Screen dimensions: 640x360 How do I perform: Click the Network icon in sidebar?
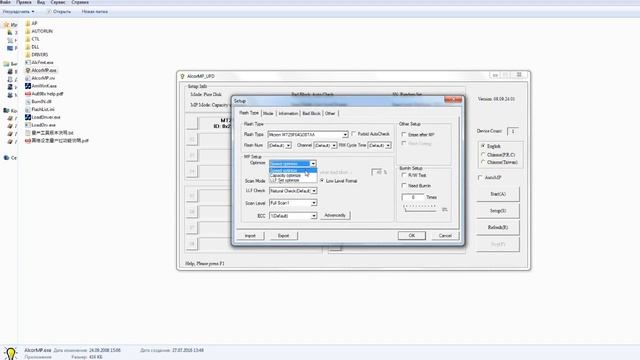pos(6,158)
